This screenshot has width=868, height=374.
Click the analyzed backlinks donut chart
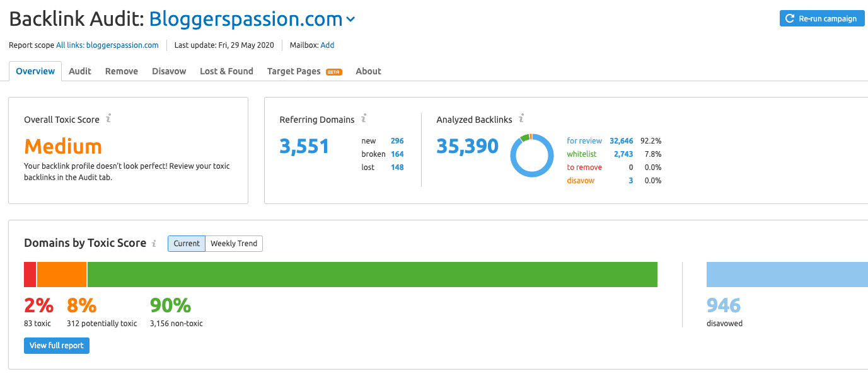pyautogui.click(x=531, y=155)
